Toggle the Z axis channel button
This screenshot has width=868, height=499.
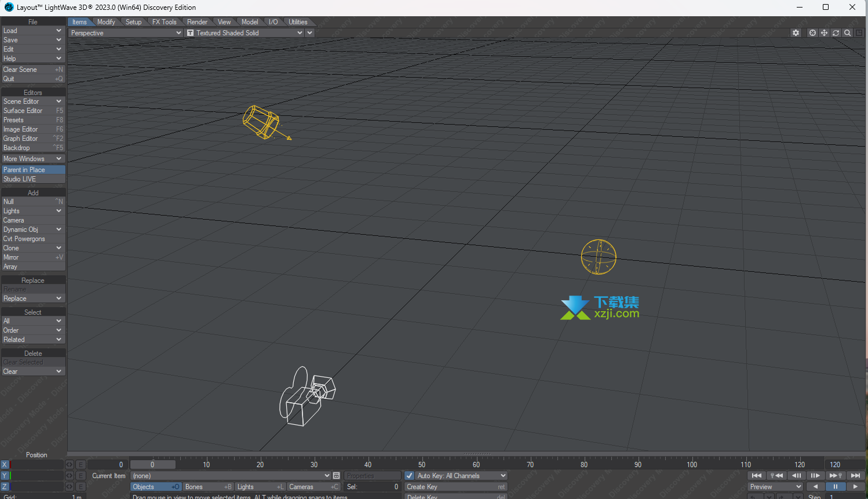point(5,487)
